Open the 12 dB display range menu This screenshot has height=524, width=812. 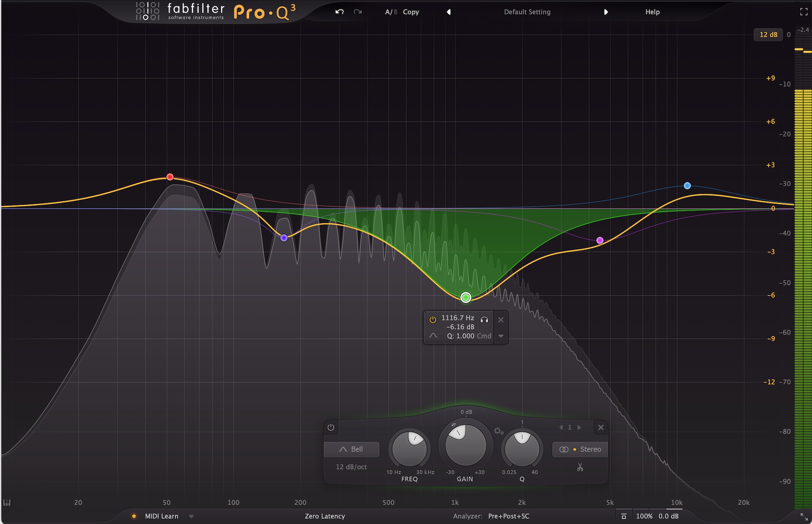pyautogui.click(x=768, y=35)
